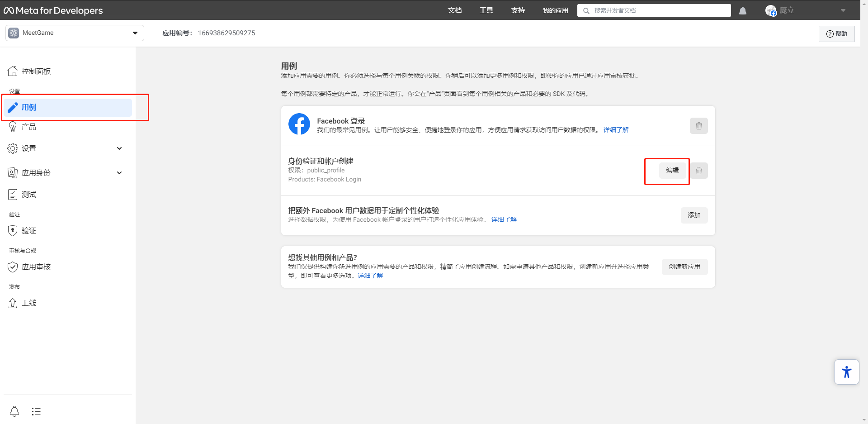Screen dimensions: 868x424
Task: Open 详细了解 link under 想找其他用例和产品
Action: (x=370, y=276)
